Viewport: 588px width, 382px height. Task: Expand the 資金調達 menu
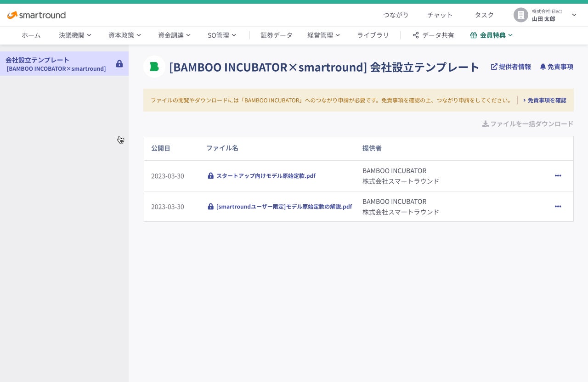point(174,35)
